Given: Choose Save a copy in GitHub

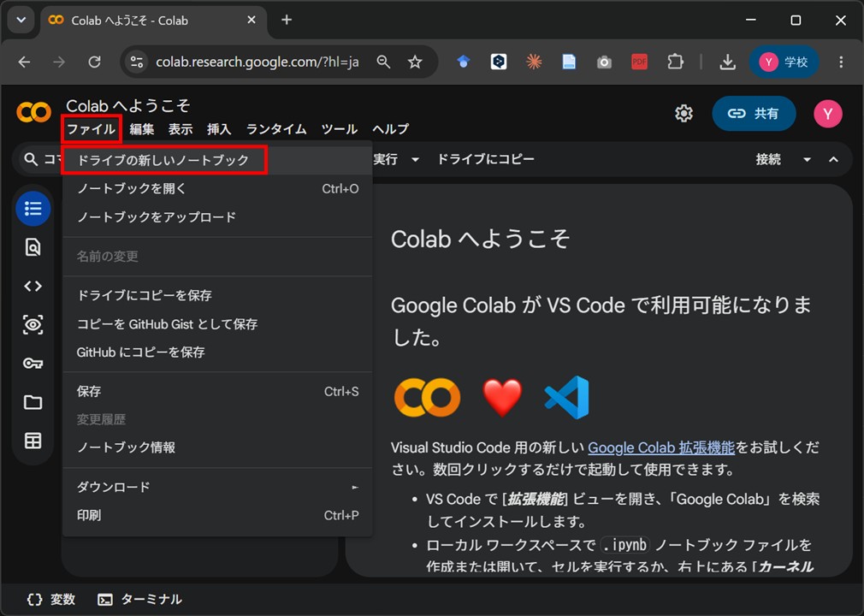Looking at the screenshot, I should point(217,352).
